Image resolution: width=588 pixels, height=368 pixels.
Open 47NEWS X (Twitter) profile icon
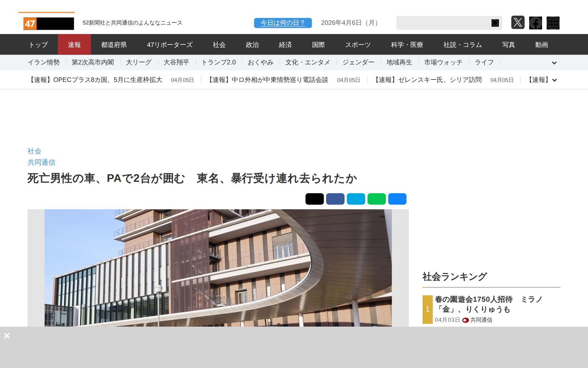(x=518, y=23)
